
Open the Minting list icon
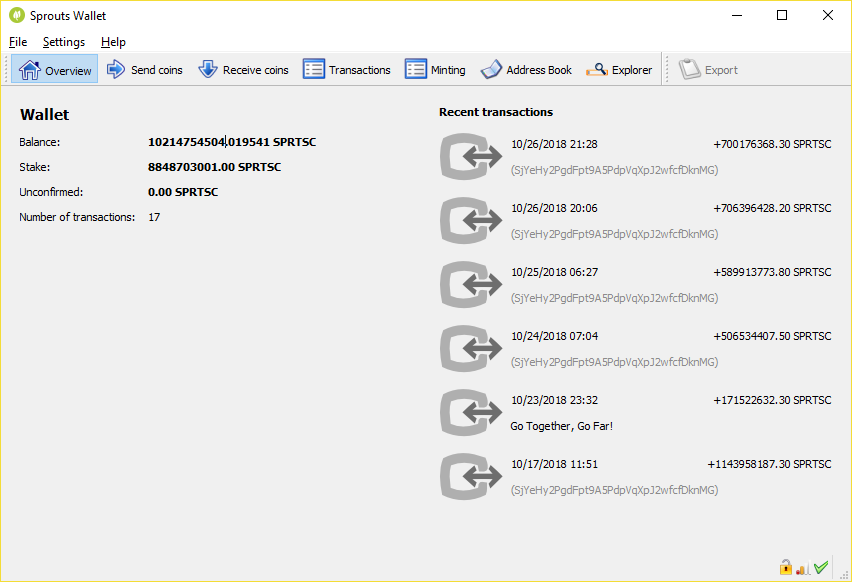[x=416, y=70]
